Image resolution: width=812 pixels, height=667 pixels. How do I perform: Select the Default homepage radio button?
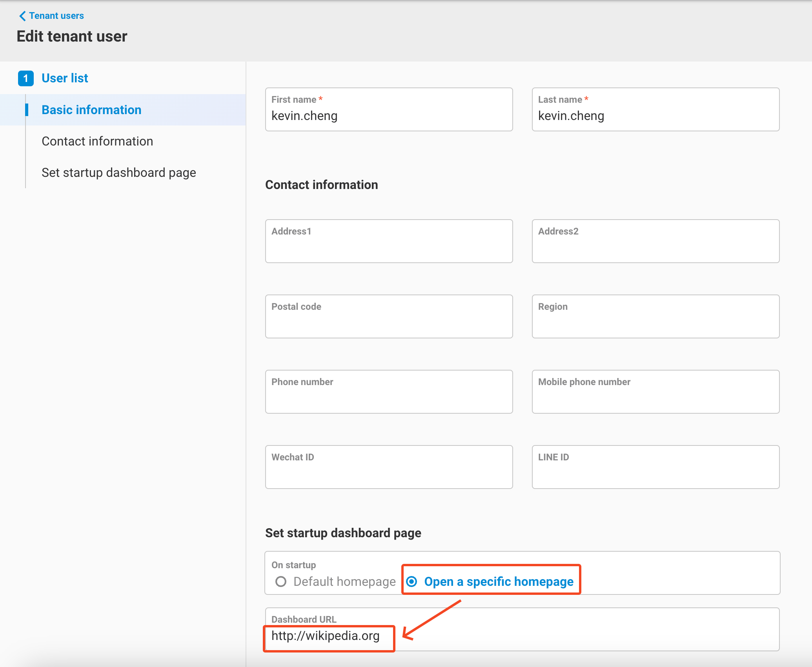[x=281, y=582]
